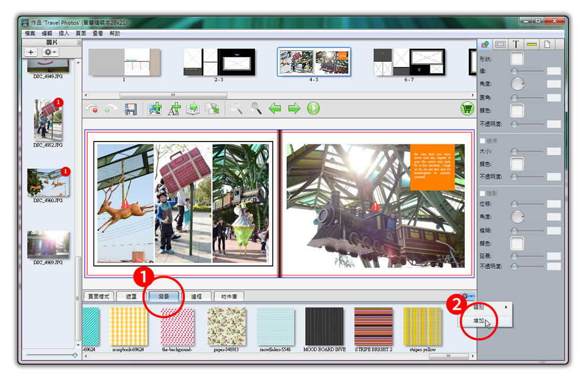Enable the 邊線 border checkbox
The height and width of the screenshot is (382, 588).
(x=482, y=141)
